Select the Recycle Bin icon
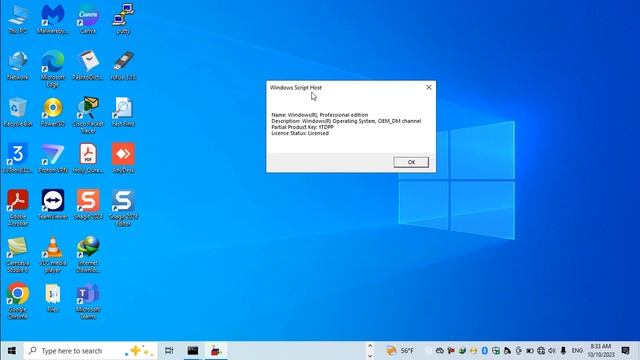Viewport: 640px width, 360px height. point(18,112)
